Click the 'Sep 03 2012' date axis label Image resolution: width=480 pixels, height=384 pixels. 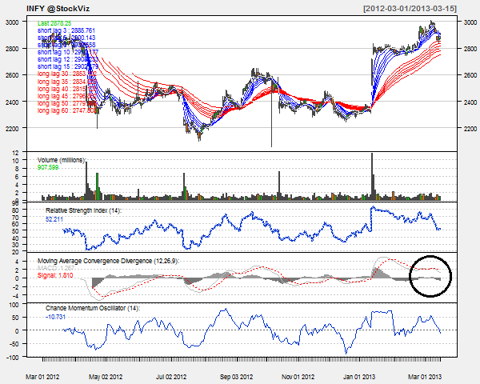pos(236,377)
